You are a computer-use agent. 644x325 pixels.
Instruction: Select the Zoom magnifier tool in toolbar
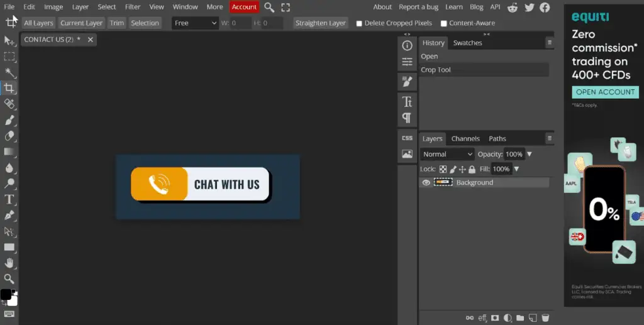[9, 279]
